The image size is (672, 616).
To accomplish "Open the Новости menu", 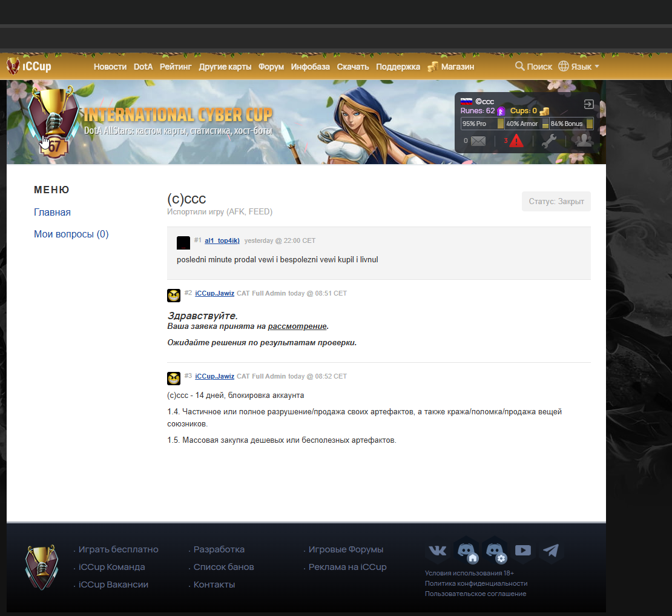I will coord(110,67).
